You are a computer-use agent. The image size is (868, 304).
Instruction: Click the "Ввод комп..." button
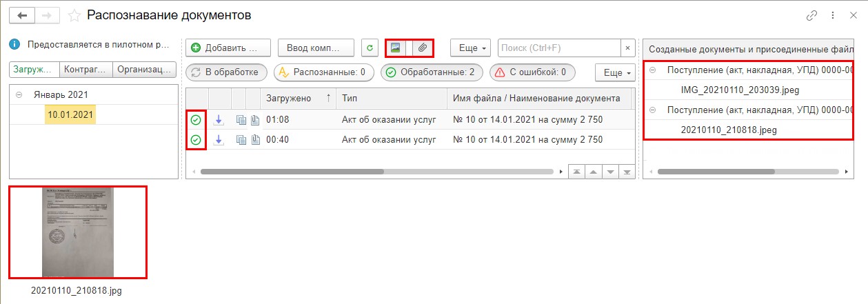tap(316, 48)
